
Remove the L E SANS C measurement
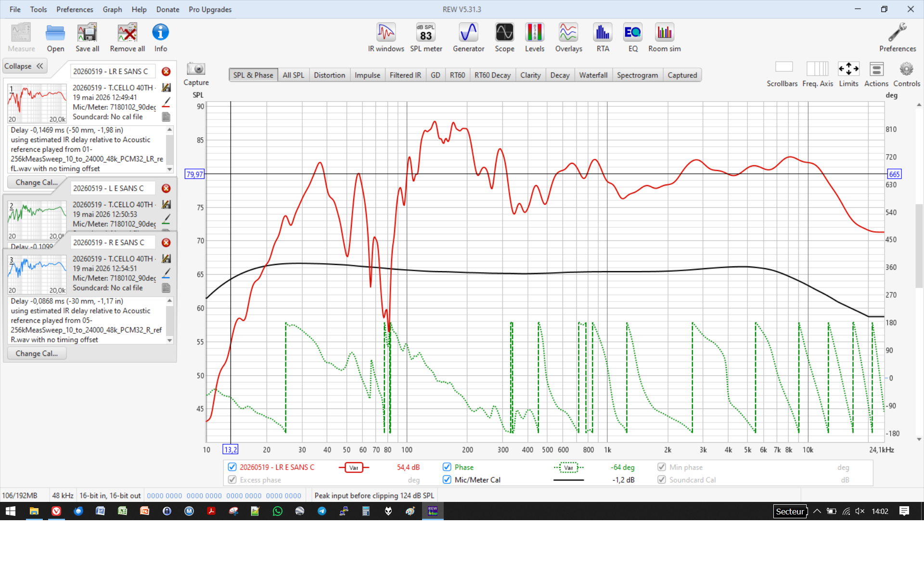[166, 188]
